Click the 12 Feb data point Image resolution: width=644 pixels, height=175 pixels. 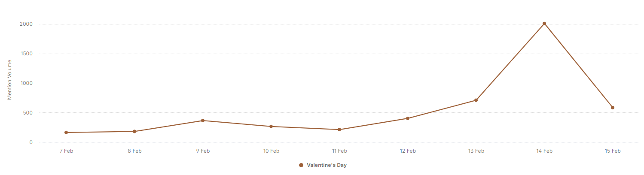pos(408,118)
